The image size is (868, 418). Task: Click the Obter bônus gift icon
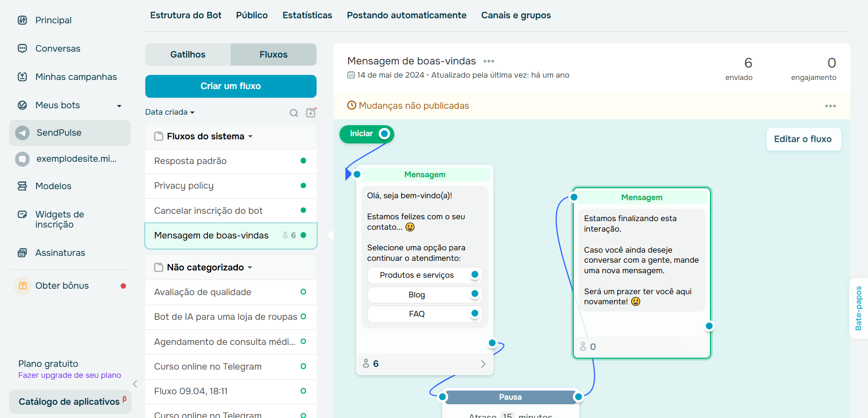click(22, 285)
